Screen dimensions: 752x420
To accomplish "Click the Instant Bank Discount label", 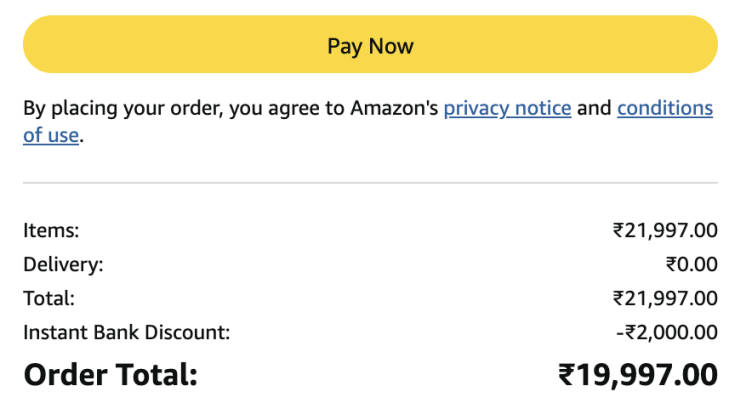I will click(x=127, y=332).
